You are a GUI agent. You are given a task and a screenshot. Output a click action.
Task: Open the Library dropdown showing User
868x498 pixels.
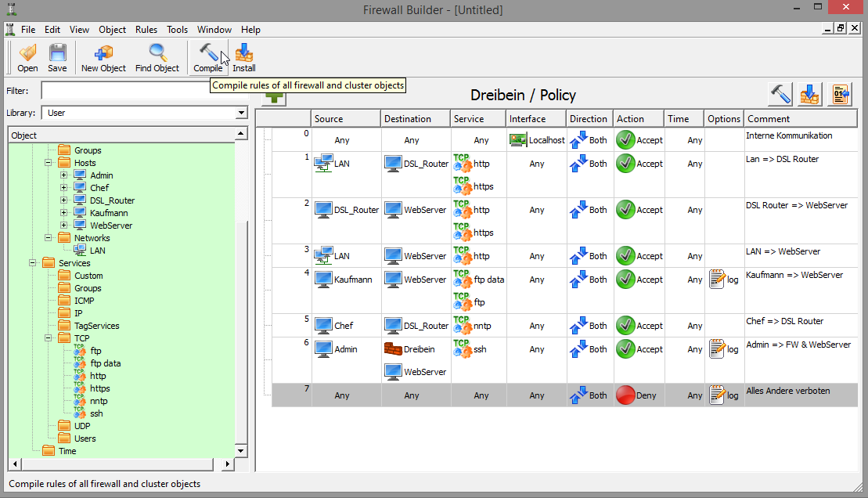click(145, 113)
